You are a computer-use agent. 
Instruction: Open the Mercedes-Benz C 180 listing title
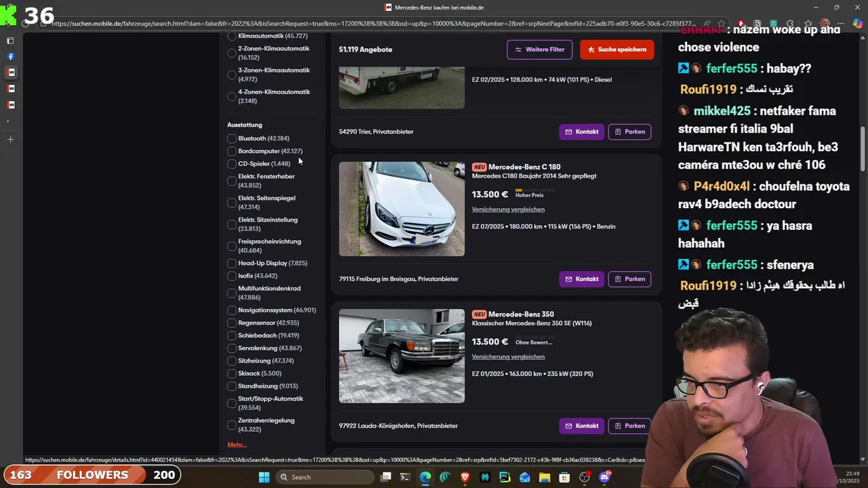524,167
